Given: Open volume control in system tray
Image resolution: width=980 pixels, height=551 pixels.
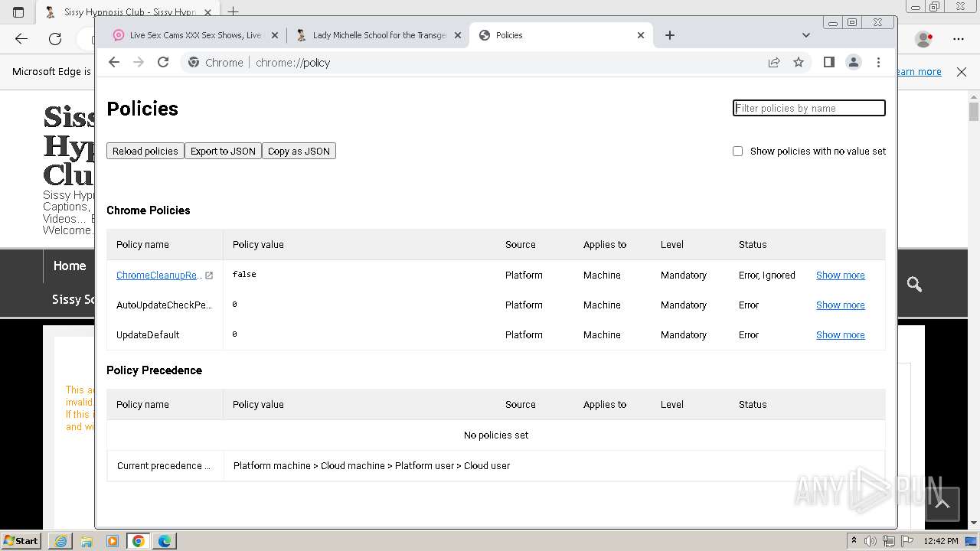Looking at the screenshot, I should tap(871, 540).
